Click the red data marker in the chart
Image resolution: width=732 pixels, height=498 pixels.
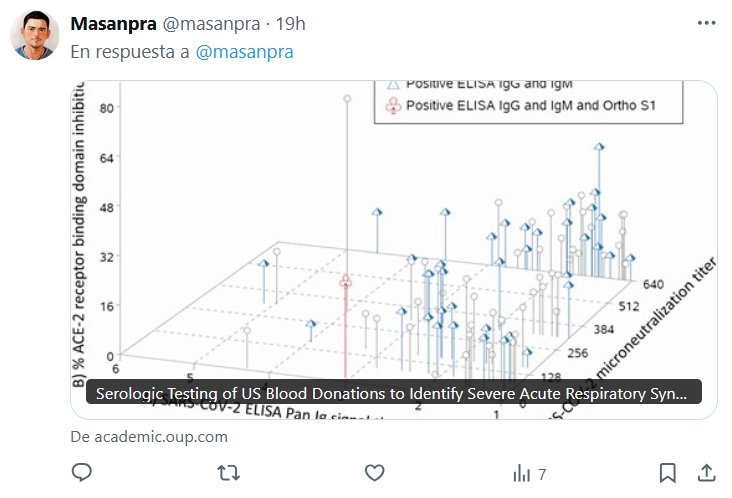pos(346,282)
